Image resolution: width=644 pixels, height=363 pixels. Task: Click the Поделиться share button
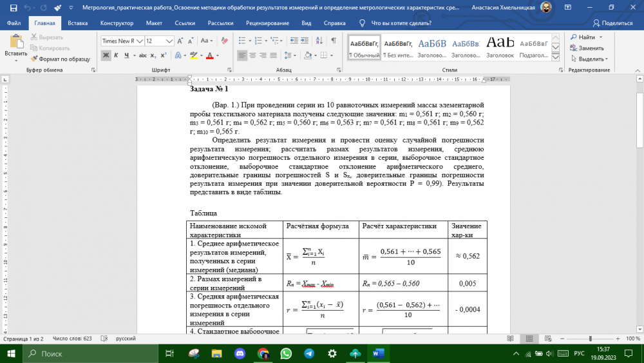(612, 23)
